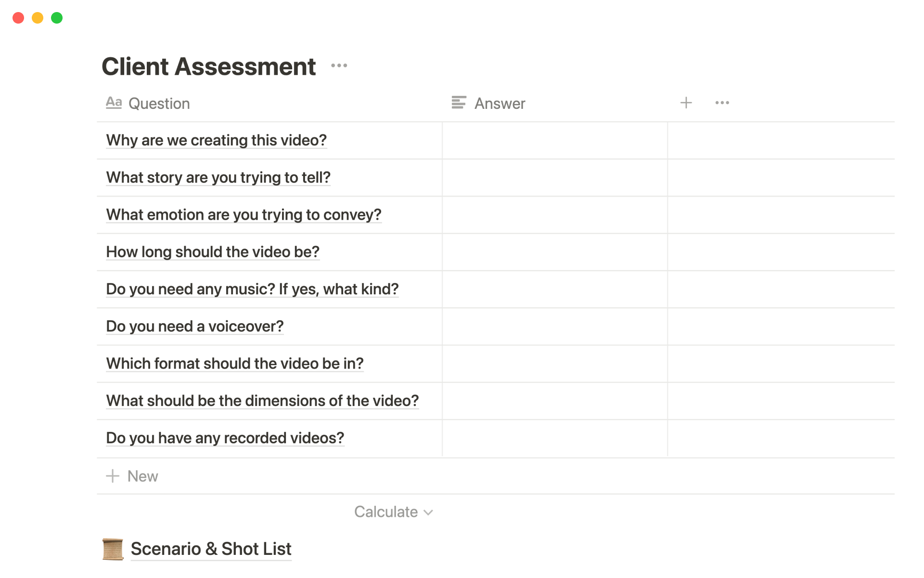Open the Answer column header menu
Screen dimensions: 924x578
tap(500, 104)
